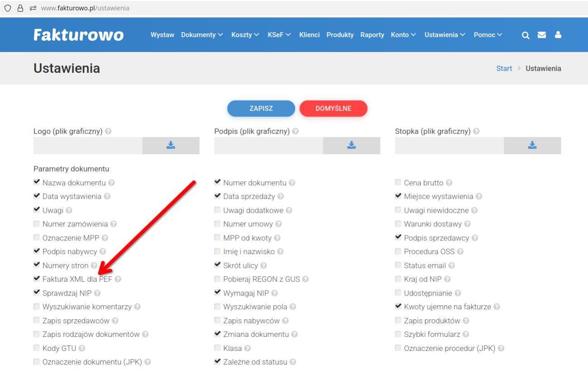Click the Podpis file upload icon
588x379 pixels.
pos(351,145)
